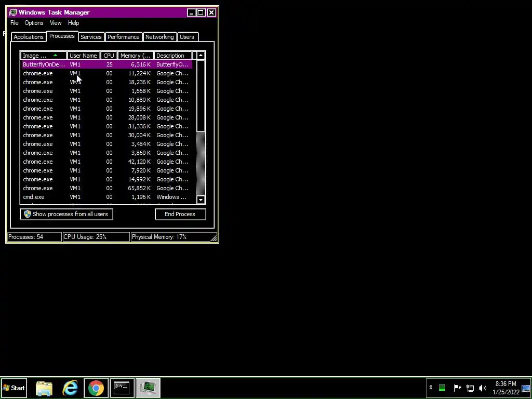The height and width of the screenshot is (399, 532).
Task: Click Task Manager taskbar button
Action: [x=148, y=388]
